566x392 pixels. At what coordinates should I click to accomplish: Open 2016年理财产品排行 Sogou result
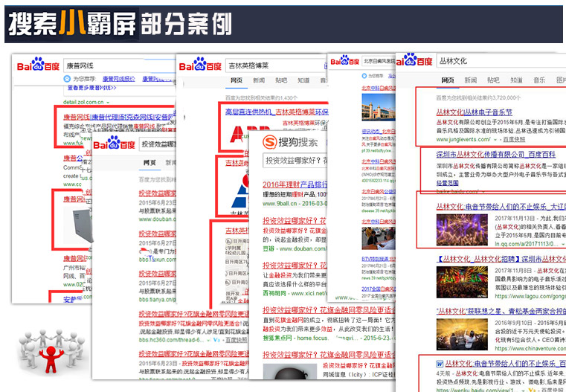295,184
